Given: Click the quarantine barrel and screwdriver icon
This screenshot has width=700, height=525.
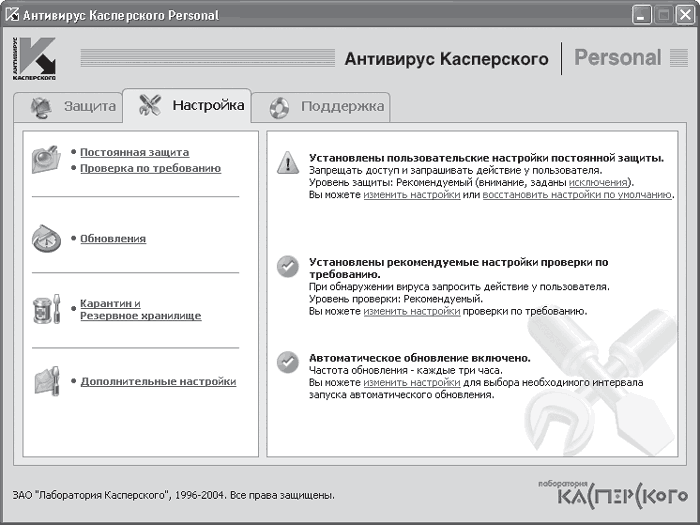Looking at the screenshot, I should click(46, 309).
